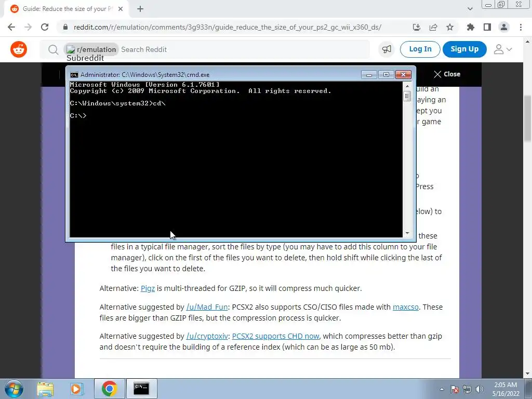This screenshot has height=399, width=532.
Task: Open the Pigz link
Action: pos(148,288)
